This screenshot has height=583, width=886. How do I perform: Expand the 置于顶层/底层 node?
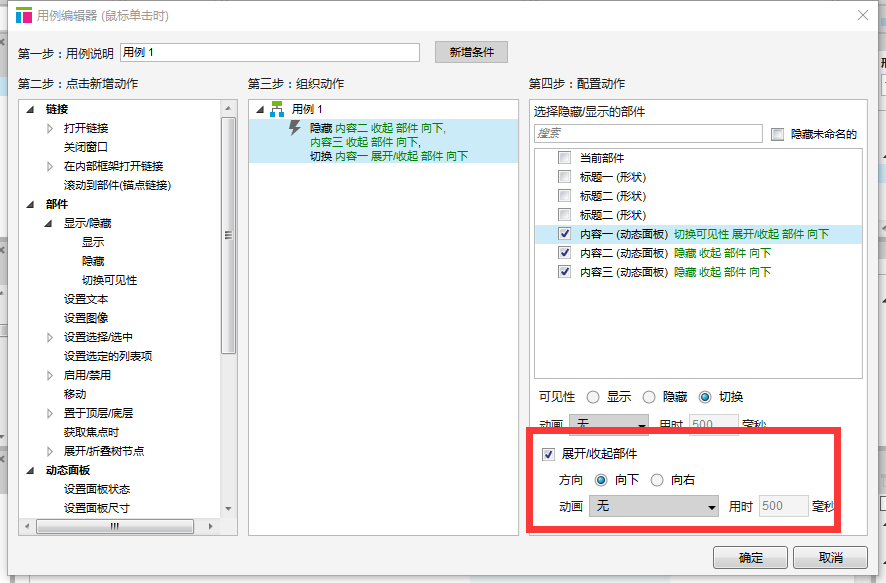coord(50,413)
